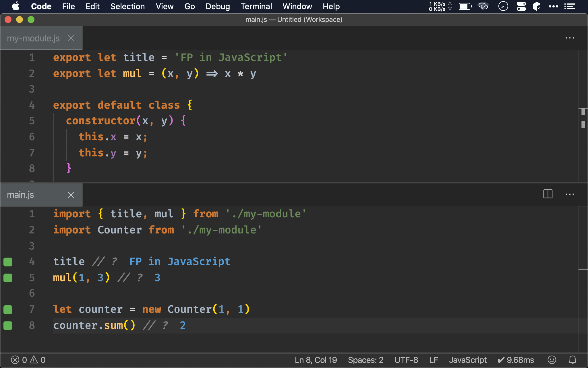
Task: Open the Spaces: 2 indentation selector
Action: [x=365, y=360]
